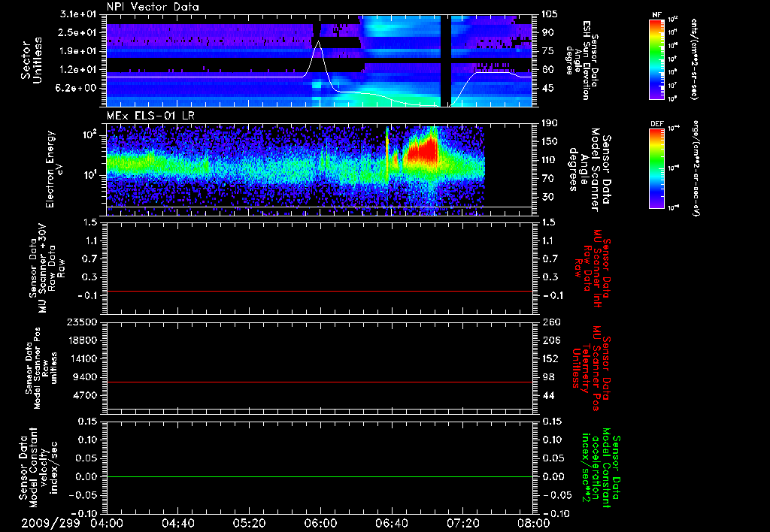
Task: Click the NPI Vector Data panel title
Action: [153, 7]
